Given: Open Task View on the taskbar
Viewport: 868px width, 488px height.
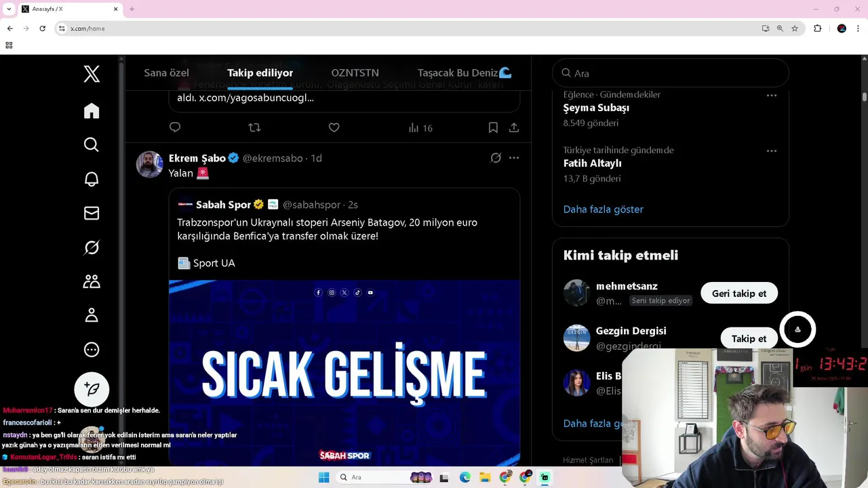Looking at the screenshot, I should [444, 477].
